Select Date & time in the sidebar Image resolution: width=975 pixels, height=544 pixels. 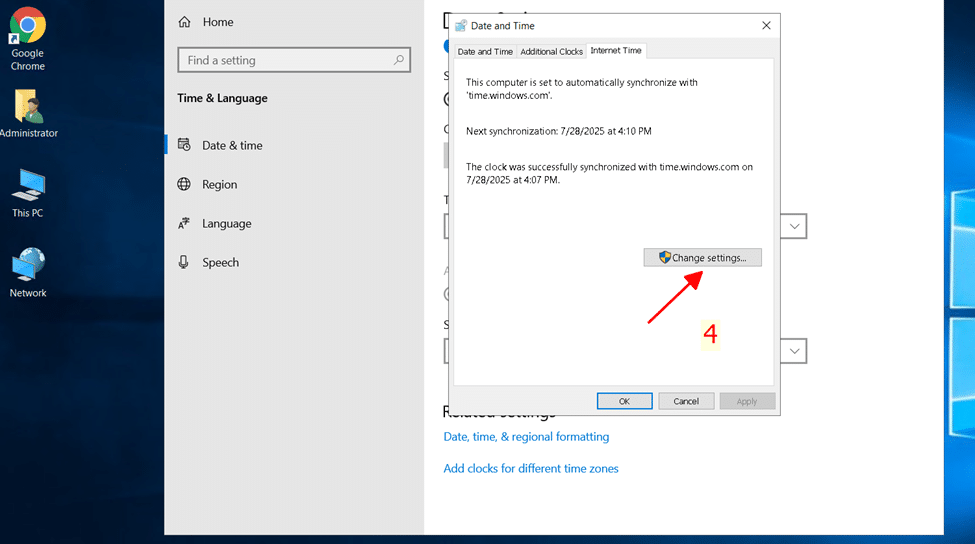coord(232,145)
